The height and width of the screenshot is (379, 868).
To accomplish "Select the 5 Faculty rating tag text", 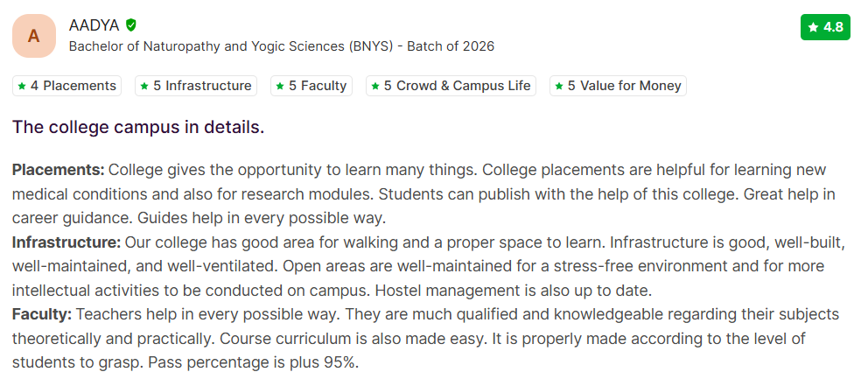I will click(x=318, y=86).
